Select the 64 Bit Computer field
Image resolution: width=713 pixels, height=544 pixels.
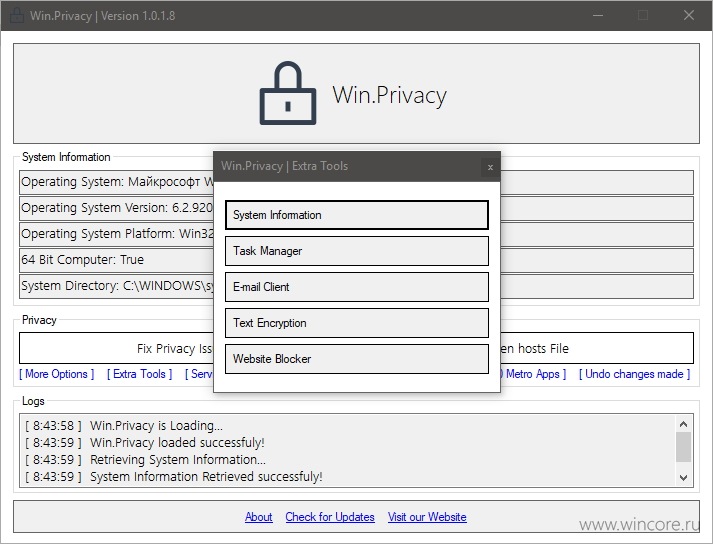pos(116,260)
